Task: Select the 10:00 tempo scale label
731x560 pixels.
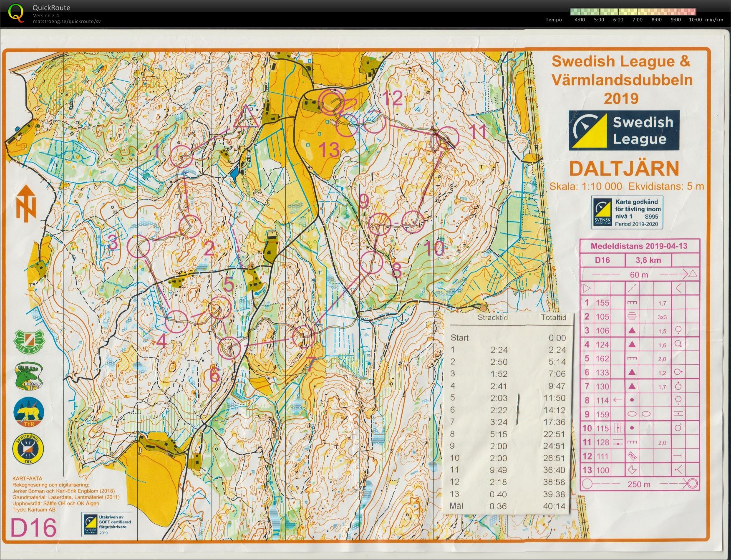Action: tap(696, 20)
